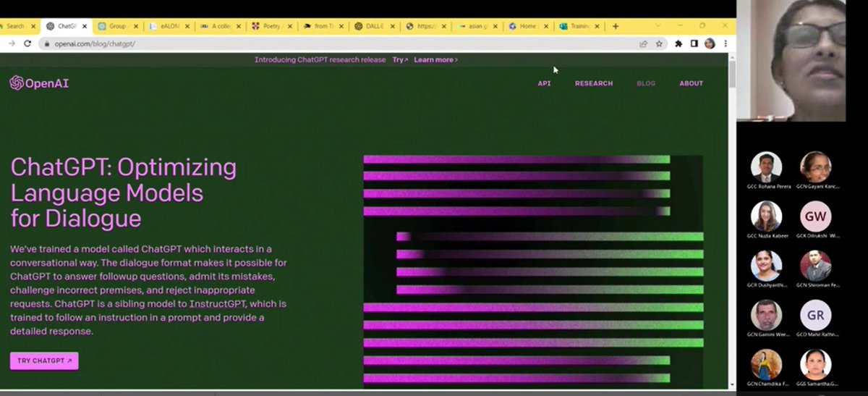Click the striped hero illustration

tap(533, 271)
